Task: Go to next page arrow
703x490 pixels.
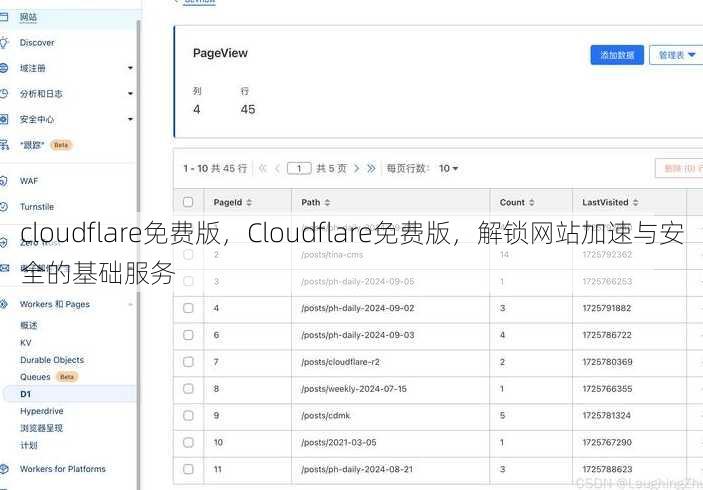Action: pyautogui.click(x=356, y=169)
